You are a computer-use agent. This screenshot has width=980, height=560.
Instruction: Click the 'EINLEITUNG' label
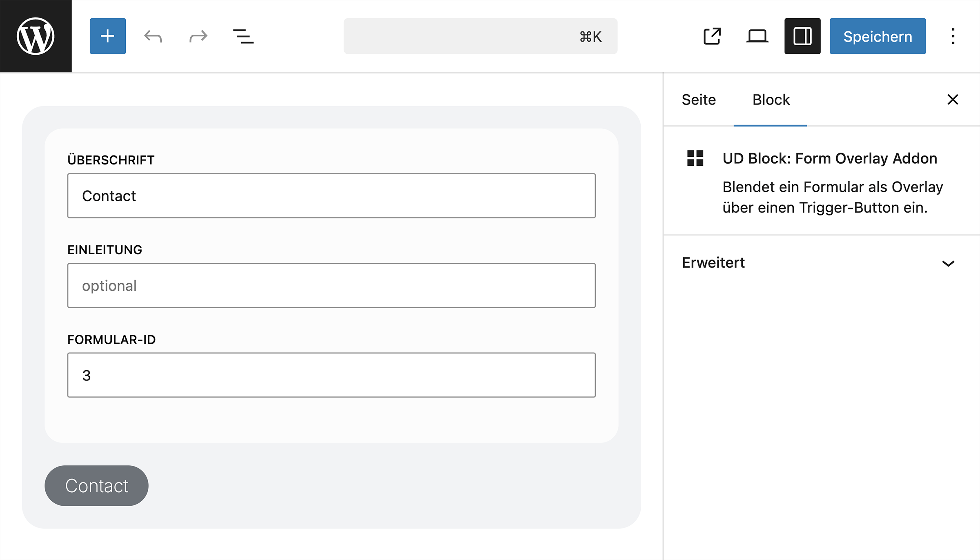tap(105, 250)
